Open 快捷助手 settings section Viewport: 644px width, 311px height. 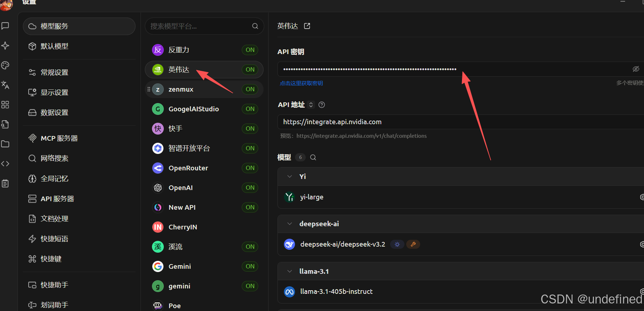click(x=79, y=285)
